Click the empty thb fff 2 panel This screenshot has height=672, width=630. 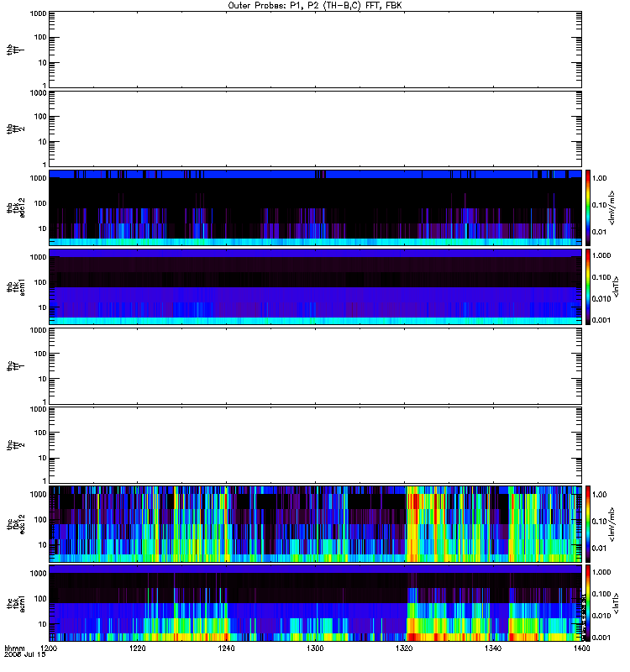tap(315, 129)
